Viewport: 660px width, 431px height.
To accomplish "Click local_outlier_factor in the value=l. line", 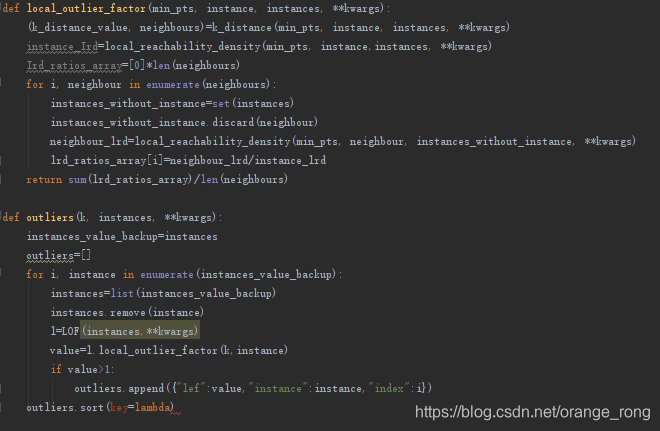I will (x=158, y=350).
